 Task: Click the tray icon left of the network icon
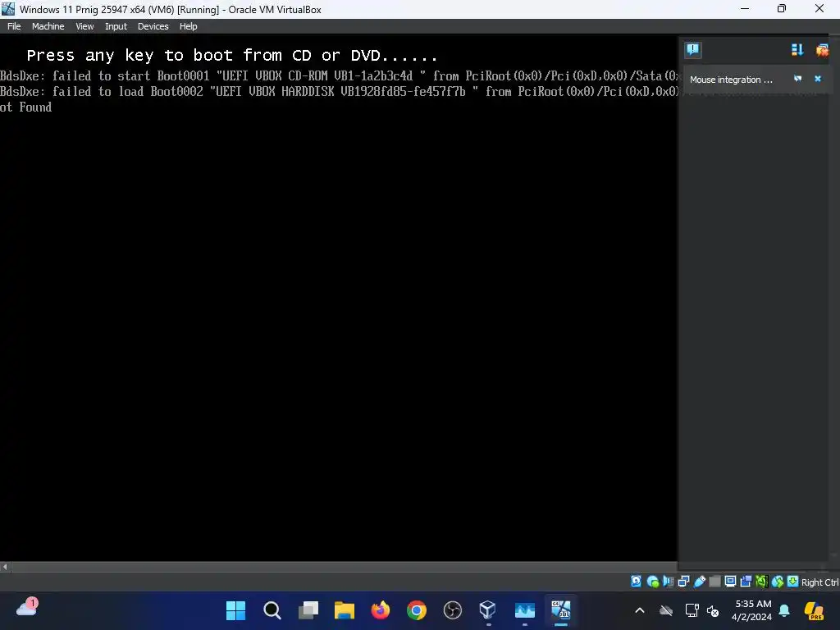666,610
